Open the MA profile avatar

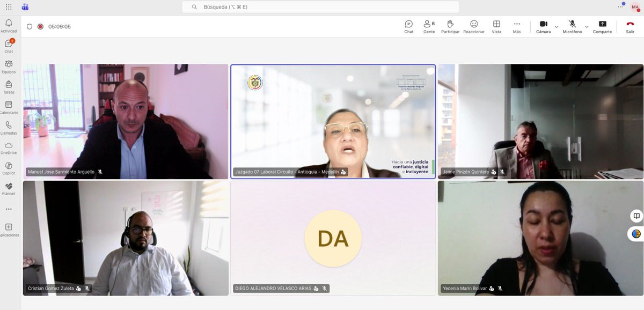pyautogui.click(x=634, y=7)
